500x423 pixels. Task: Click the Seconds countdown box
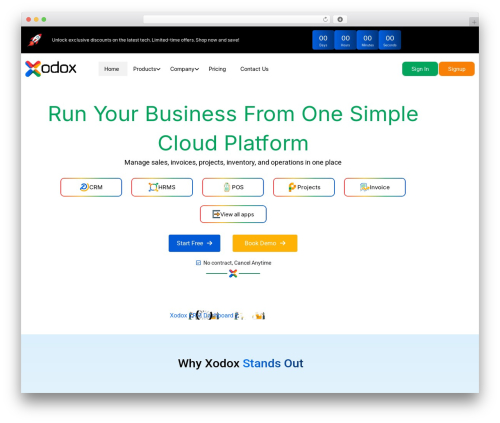(390, 40)
